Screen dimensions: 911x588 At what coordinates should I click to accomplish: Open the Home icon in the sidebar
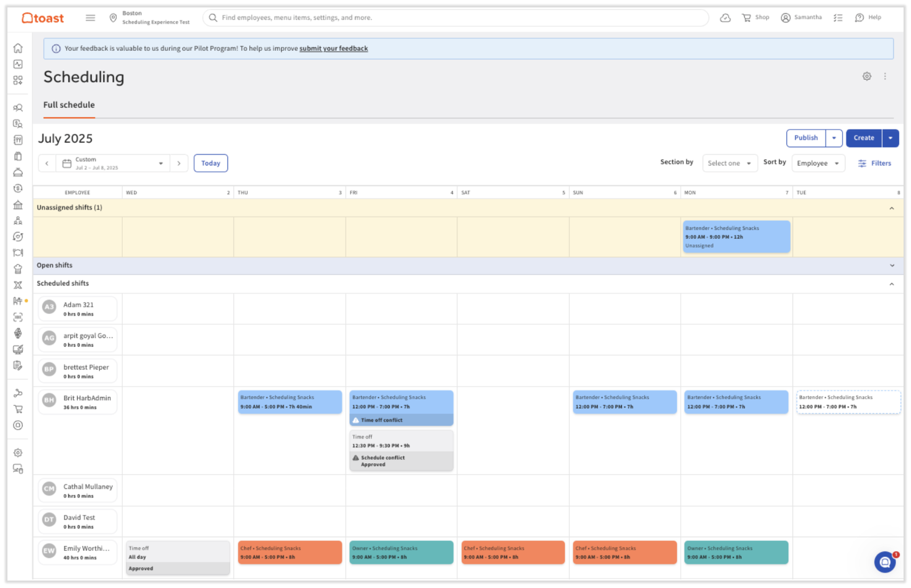coord(18,47)
